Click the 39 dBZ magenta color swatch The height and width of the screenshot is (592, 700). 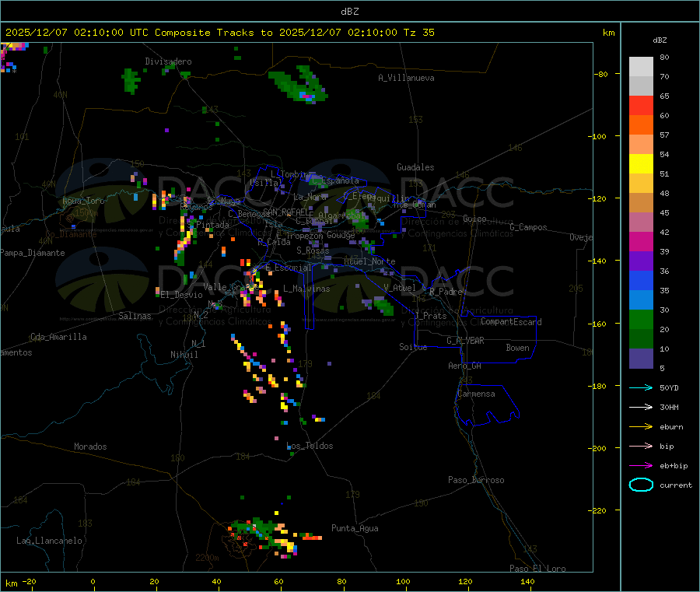coord(641,241)
